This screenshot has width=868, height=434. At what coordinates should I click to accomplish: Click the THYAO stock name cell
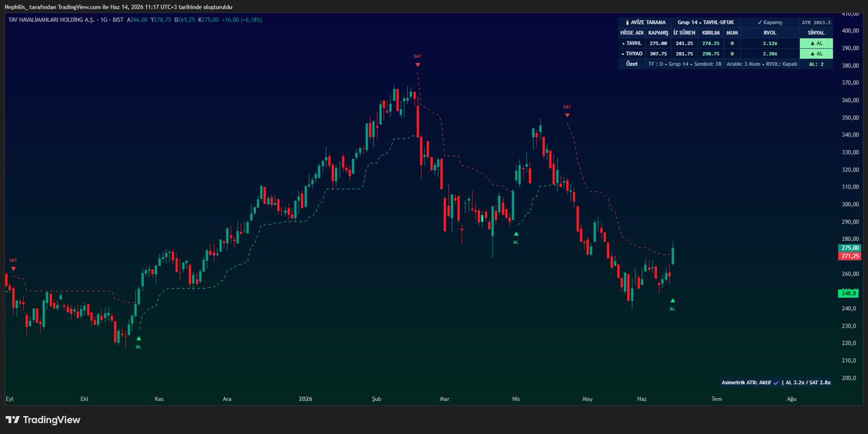pyautogui.click(x=631, y=54)
